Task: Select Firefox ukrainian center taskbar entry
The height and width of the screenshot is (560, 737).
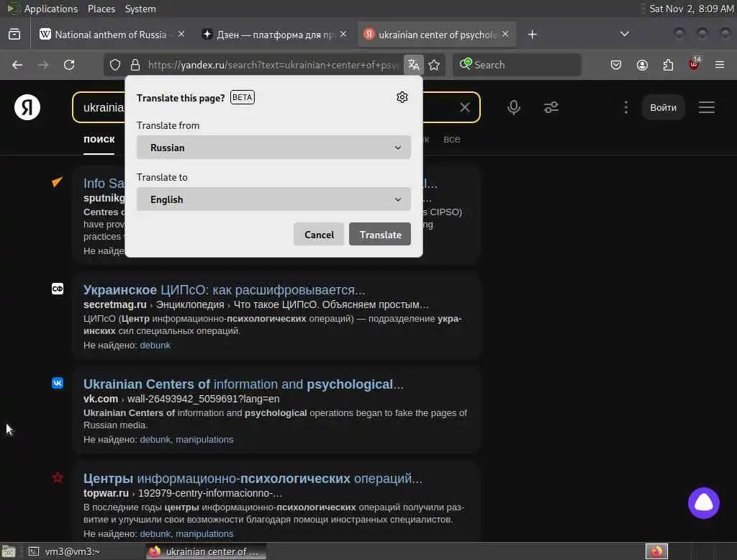Action: pyautogui.click(x=206, y=551)
